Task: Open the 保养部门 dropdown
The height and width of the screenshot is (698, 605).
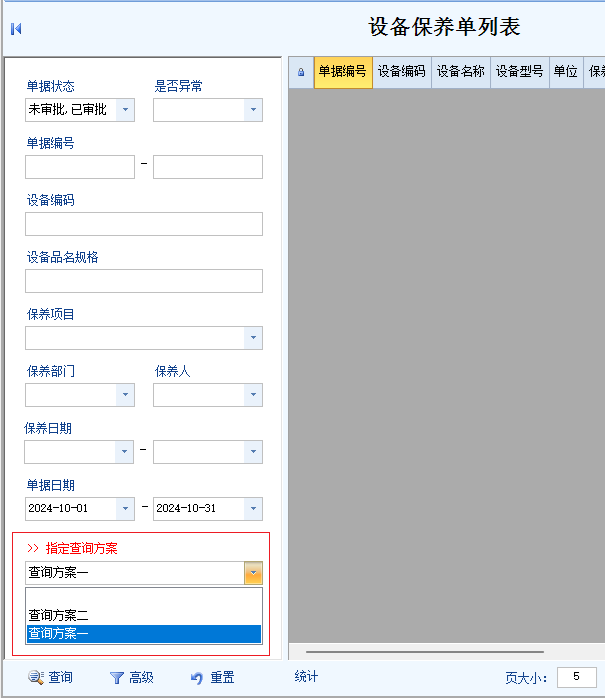Action: [125, 395]
